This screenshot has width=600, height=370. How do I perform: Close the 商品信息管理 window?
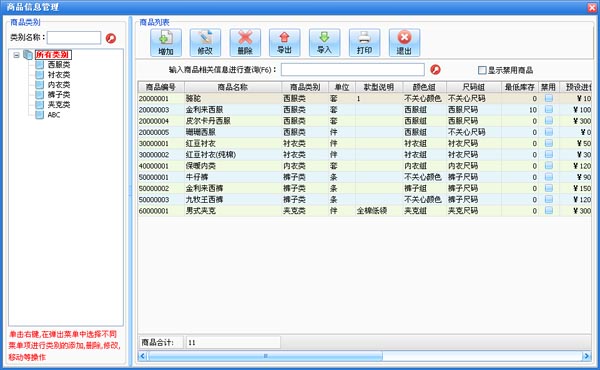(592, 7)
